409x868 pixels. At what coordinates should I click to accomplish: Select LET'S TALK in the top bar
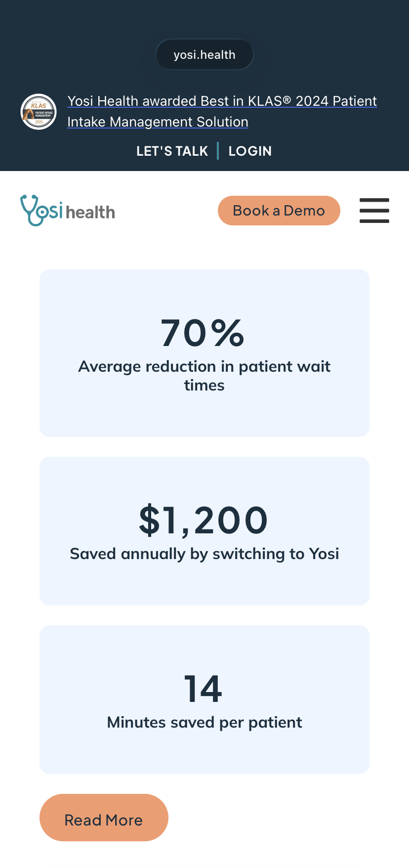[172, 151]
